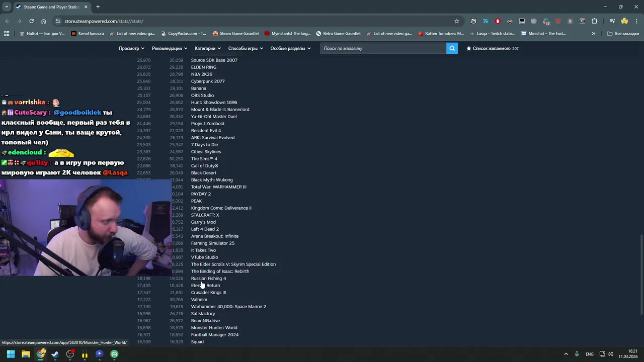Open Steam from the taskbar

[55, 354]
